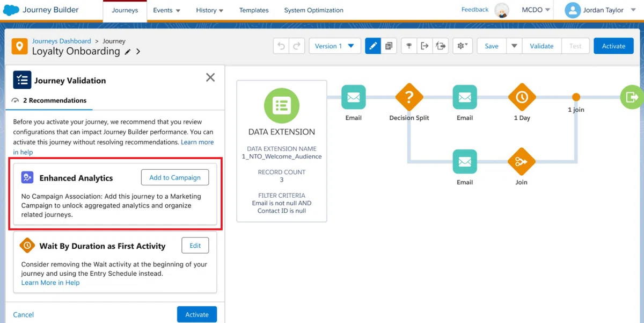Click the FILTER CRITERIA label
The height and width of the screenshot is (323, 644).
point(282,196)
